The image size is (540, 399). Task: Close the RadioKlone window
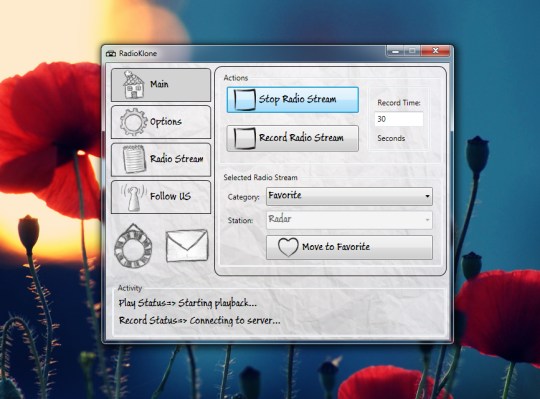[x=435, y=51]
